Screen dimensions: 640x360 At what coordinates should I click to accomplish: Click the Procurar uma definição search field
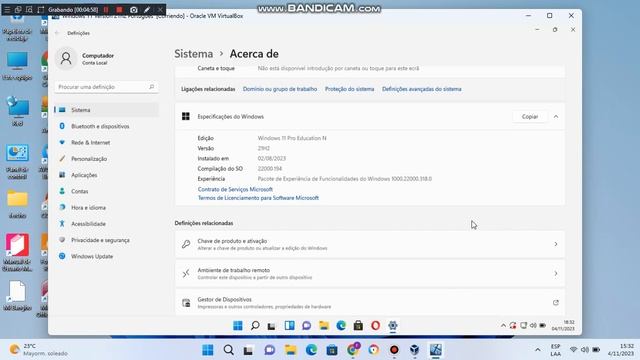coord(106,87)
